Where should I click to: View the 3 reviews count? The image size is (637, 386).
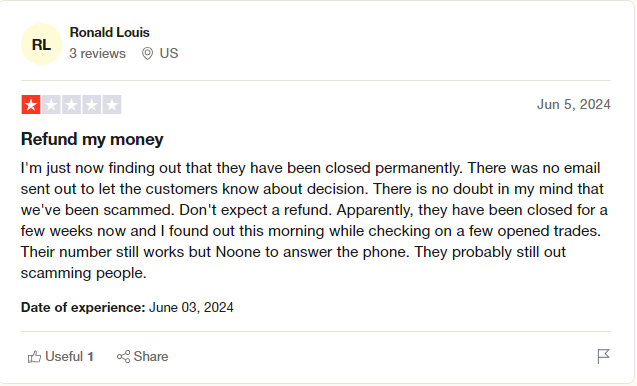pyautogui.click(x=98, y=54)
